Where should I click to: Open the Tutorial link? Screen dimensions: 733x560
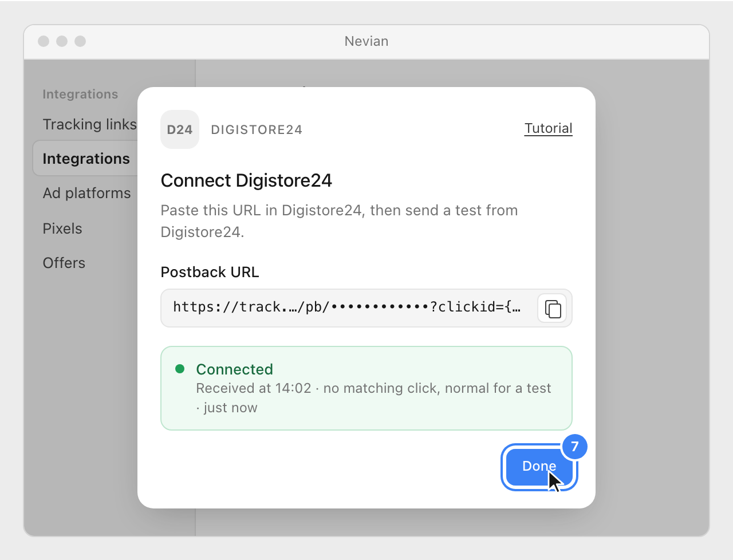coord(549,128)
